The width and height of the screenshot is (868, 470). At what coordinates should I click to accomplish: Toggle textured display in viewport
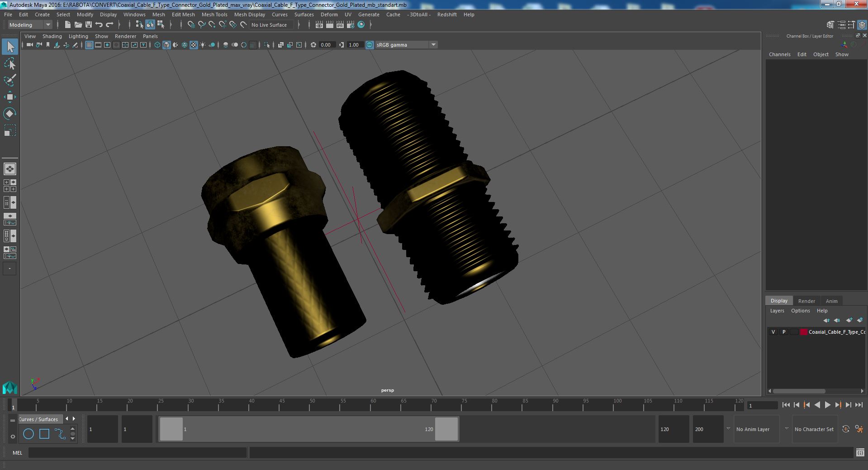(x=194, y=45)
